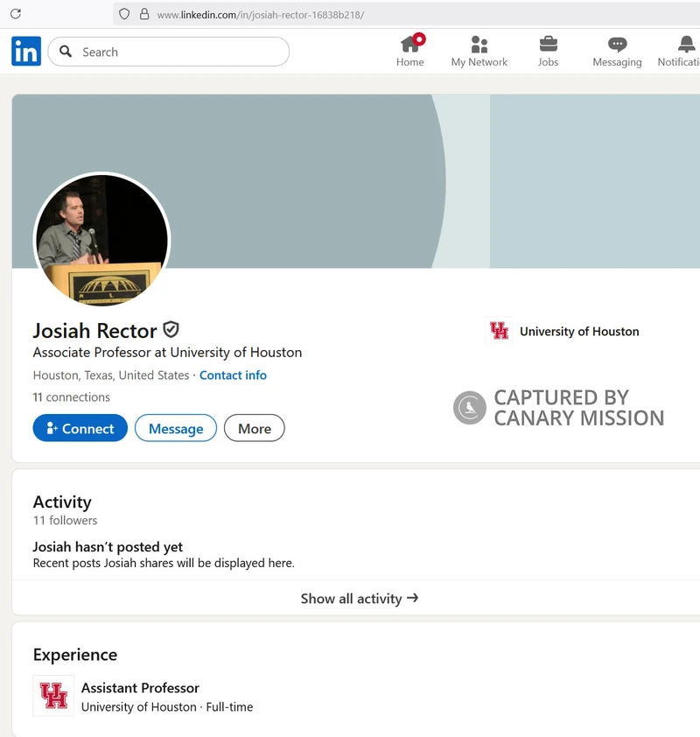
Task: Click the padlock site security icon
Action: tap(144, 14)
